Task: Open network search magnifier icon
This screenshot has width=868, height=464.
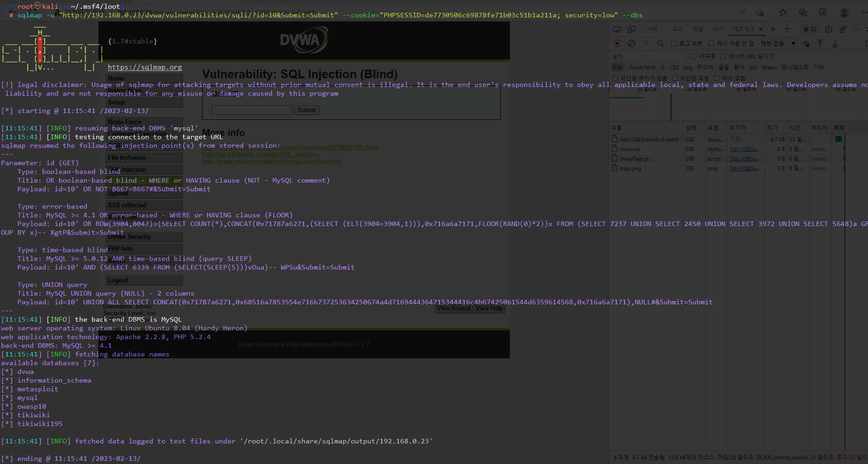Action: click(661, 43)
